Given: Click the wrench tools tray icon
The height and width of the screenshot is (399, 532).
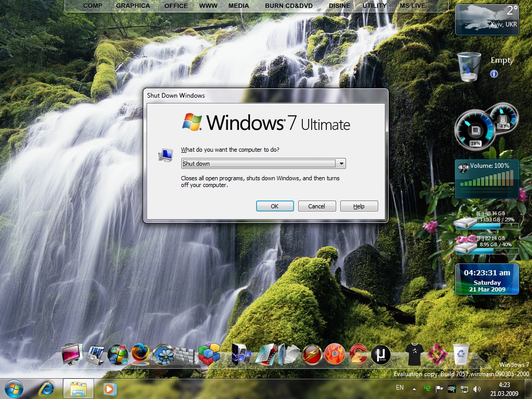Looking at the screenshot, I should [x=451, y=389].
